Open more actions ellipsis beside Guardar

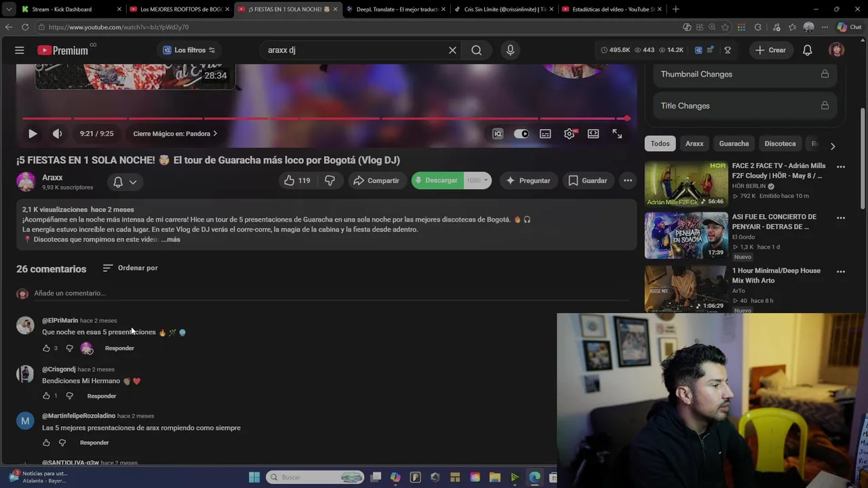coord(628,180)
